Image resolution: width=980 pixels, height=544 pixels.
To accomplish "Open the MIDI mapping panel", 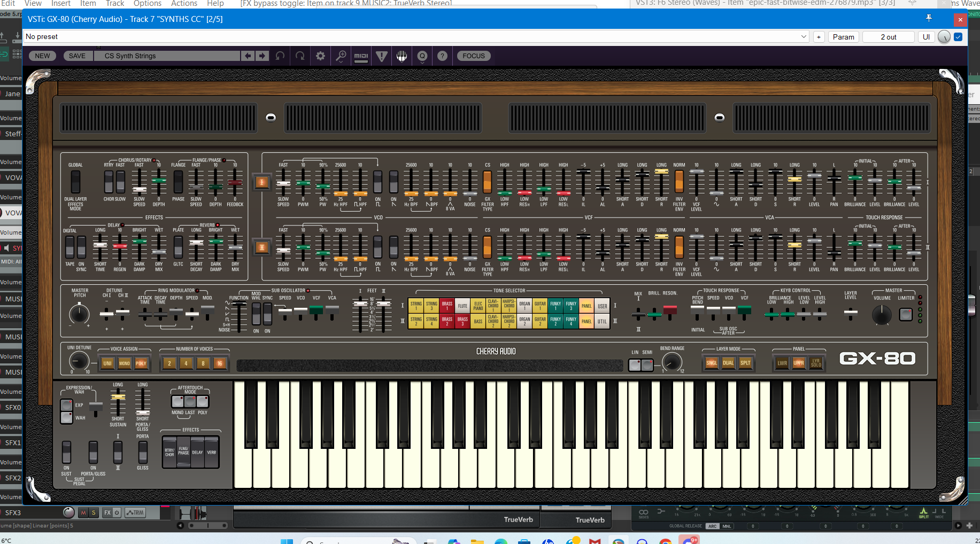I will (x=361, y=56).
